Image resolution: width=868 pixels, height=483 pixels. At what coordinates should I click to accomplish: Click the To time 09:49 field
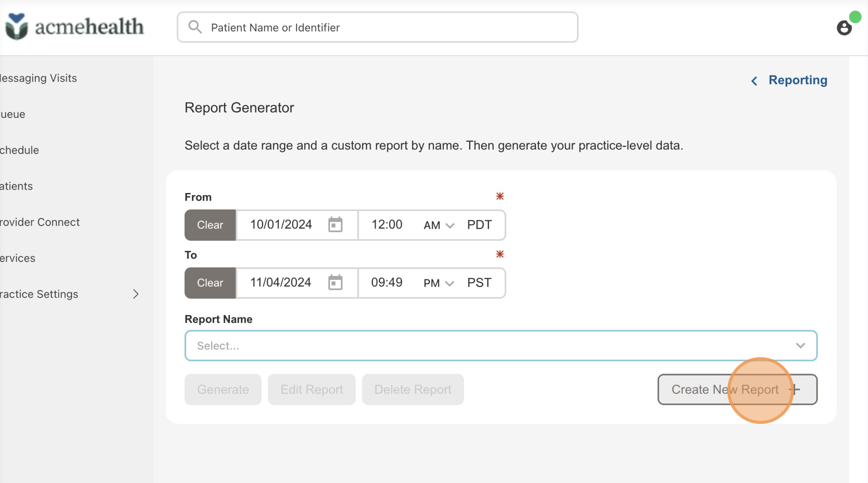[386, 283]
